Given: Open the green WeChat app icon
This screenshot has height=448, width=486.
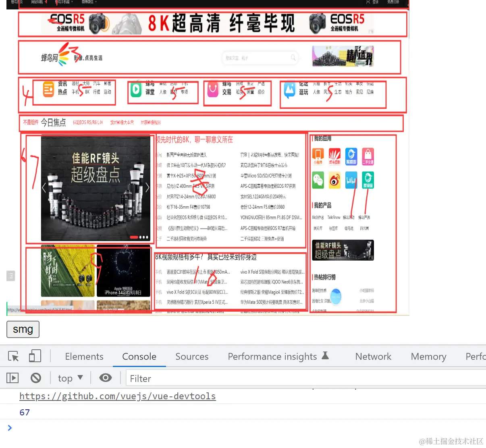Looking at the screenshot, I should [x=318, y=180].
